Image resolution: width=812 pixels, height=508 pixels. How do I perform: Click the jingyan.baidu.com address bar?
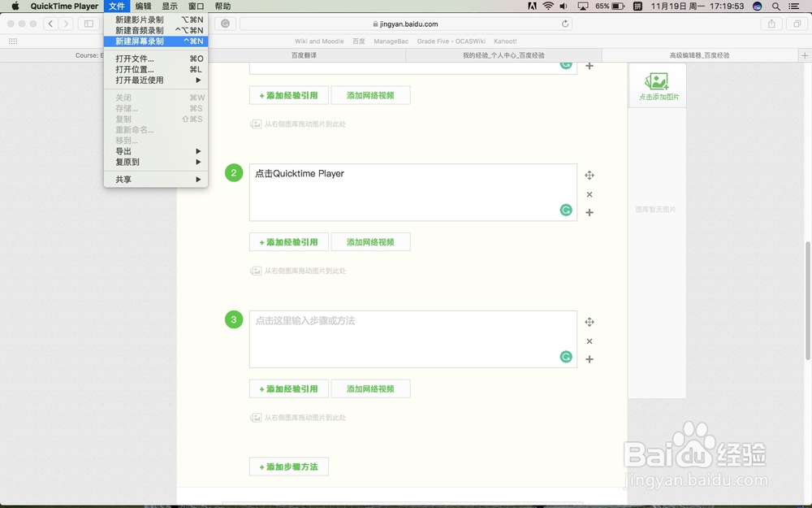[406, 24]
